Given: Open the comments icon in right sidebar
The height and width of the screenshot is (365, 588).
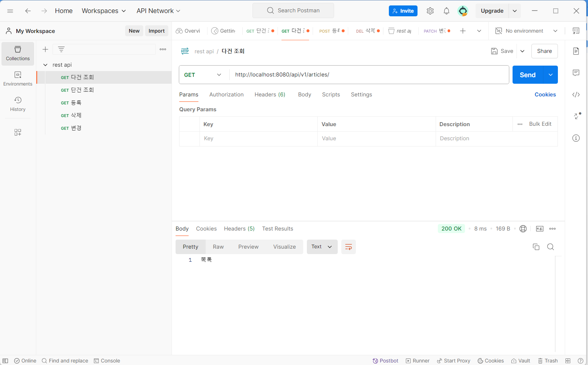Looking at the screenshot, I should (576, 73).
